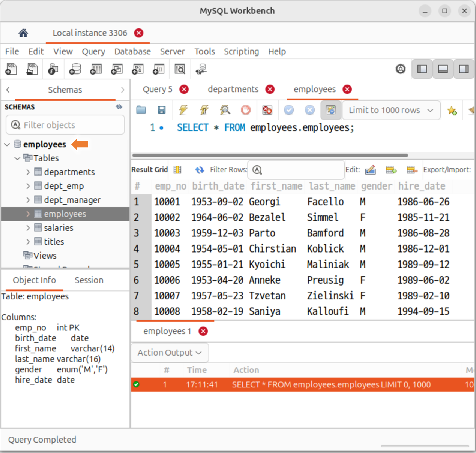
Task: Switch to Session tab
Action: 89,280
